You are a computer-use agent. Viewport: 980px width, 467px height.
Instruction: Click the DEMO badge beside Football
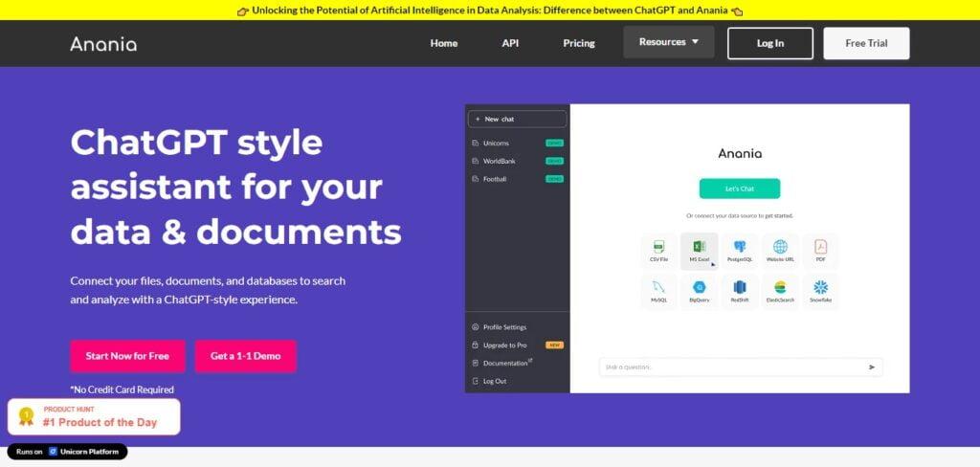tap(554, 179)
